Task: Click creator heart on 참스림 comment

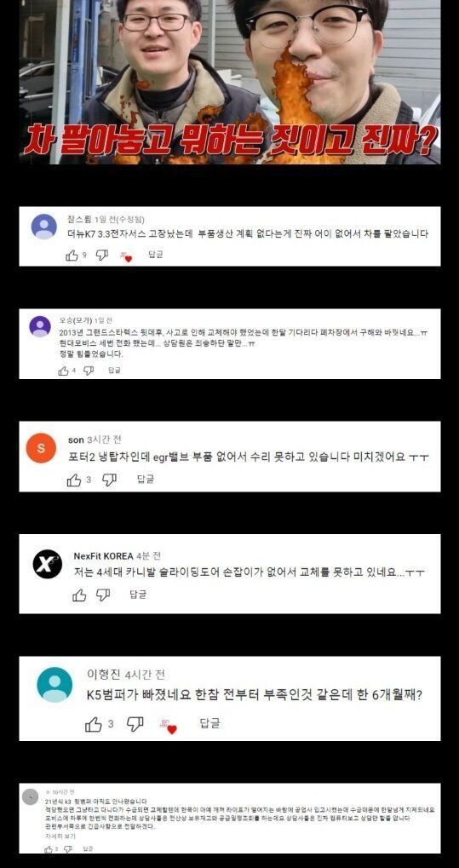Action: click(126, 256)
